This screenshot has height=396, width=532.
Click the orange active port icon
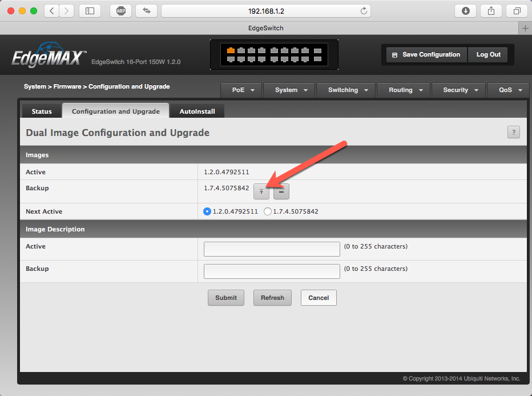231,51
